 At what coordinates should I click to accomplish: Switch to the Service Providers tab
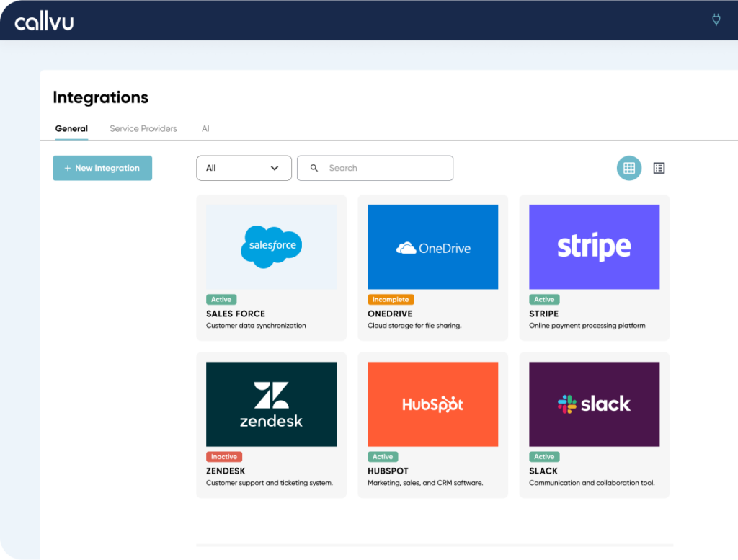[143, 128]
